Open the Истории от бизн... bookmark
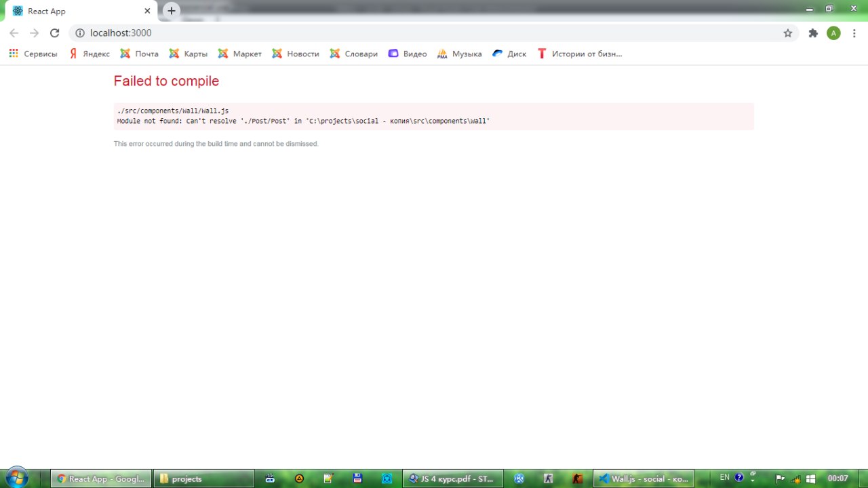 point(580,54)
